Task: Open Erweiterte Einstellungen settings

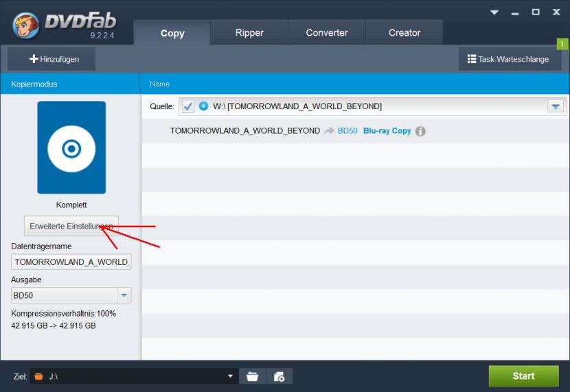Action: click(x=71, y=226)
